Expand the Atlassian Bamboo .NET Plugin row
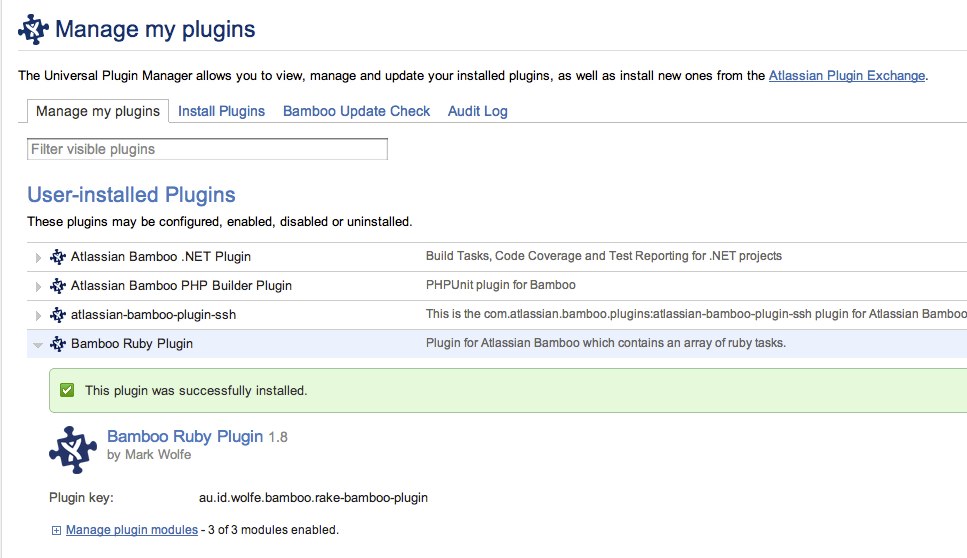Image resolution: width=967 pixels, height=558 pixels. click(38, 257)
